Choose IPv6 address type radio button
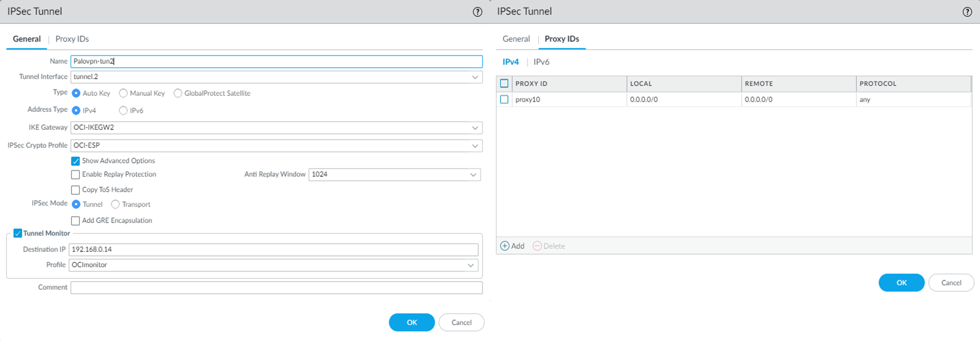The height and width of the screenshot is (341, 980). coord(123,111)
